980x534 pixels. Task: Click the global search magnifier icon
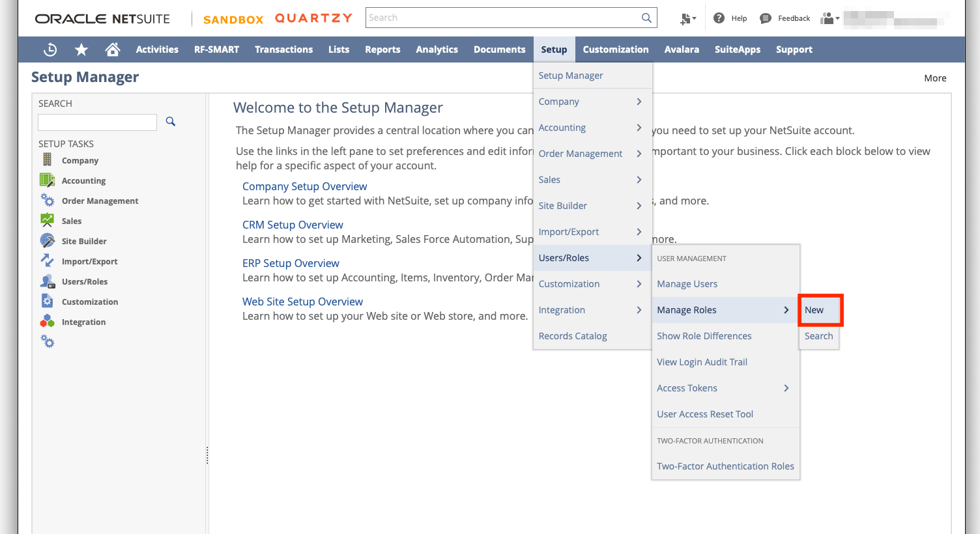[646, 18]
